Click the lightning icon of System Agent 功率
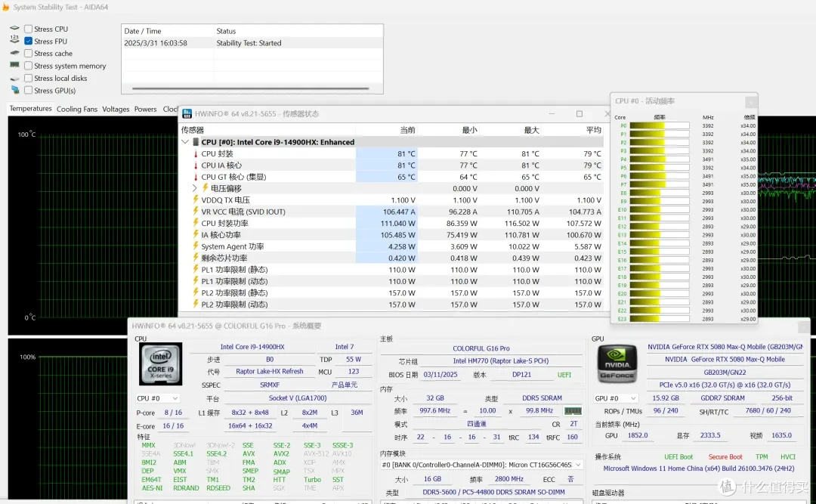This screenshot has width=816, height=504. click(196, 246)
